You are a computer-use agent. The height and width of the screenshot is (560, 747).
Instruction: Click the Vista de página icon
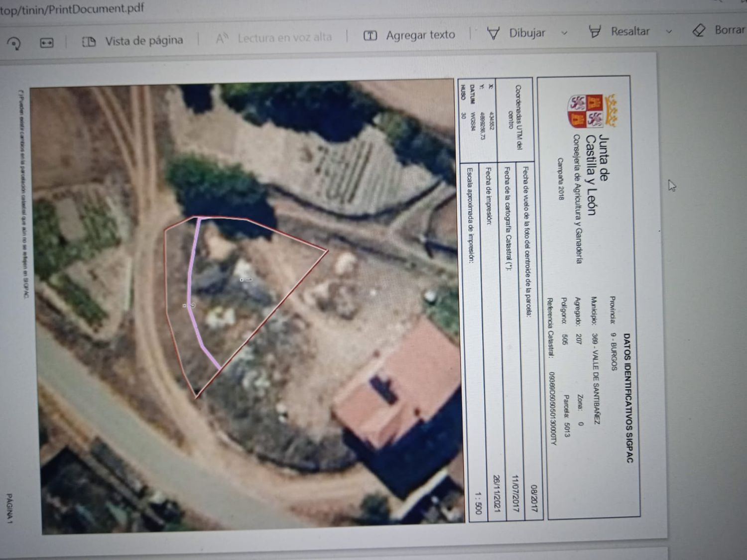click(x=89, y=41)
